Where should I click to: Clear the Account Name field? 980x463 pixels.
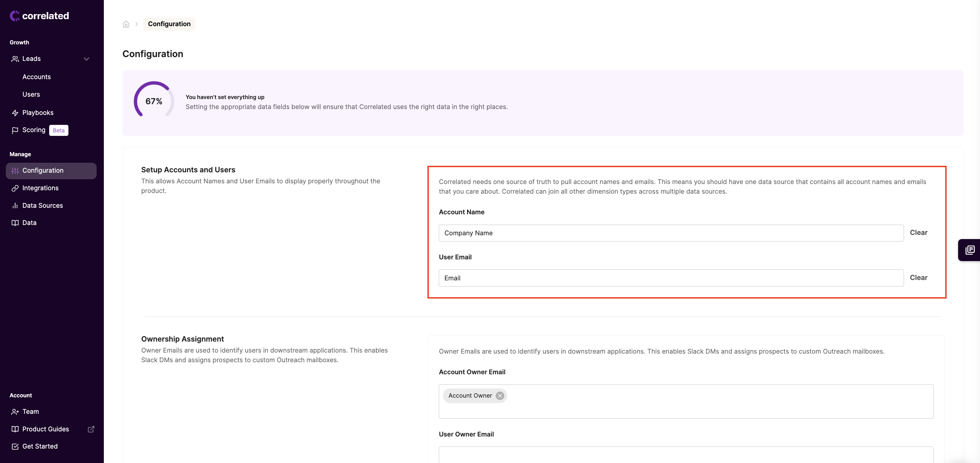pos(918,233)
